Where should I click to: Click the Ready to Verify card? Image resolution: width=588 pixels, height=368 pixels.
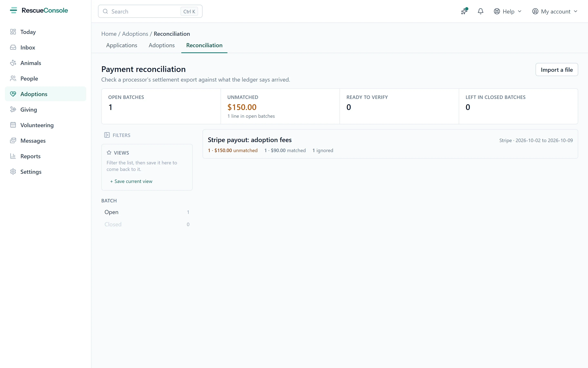[x=399, y=106]
